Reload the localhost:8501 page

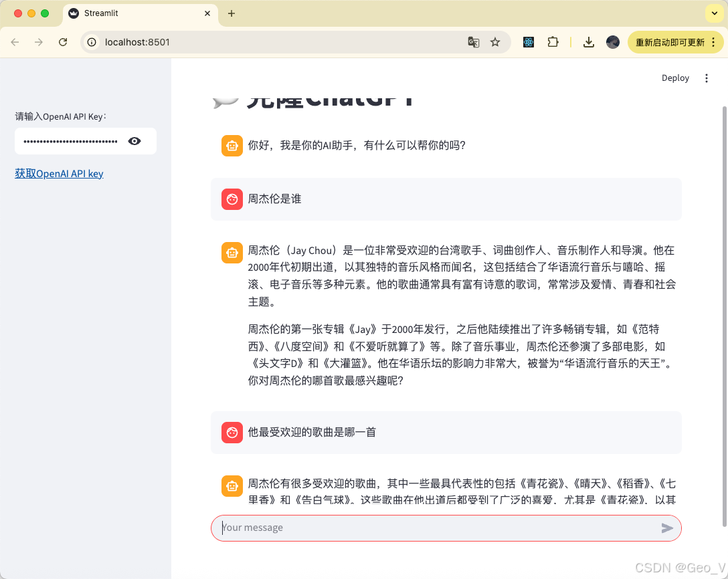point(63,41)
